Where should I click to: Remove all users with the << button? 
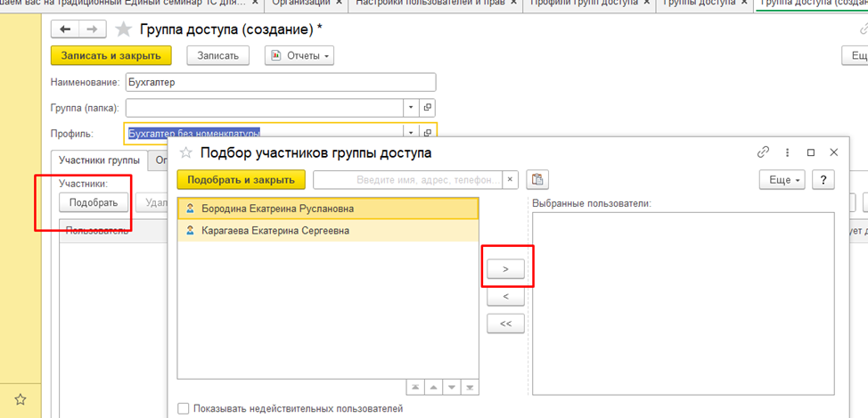click(505, 324)
